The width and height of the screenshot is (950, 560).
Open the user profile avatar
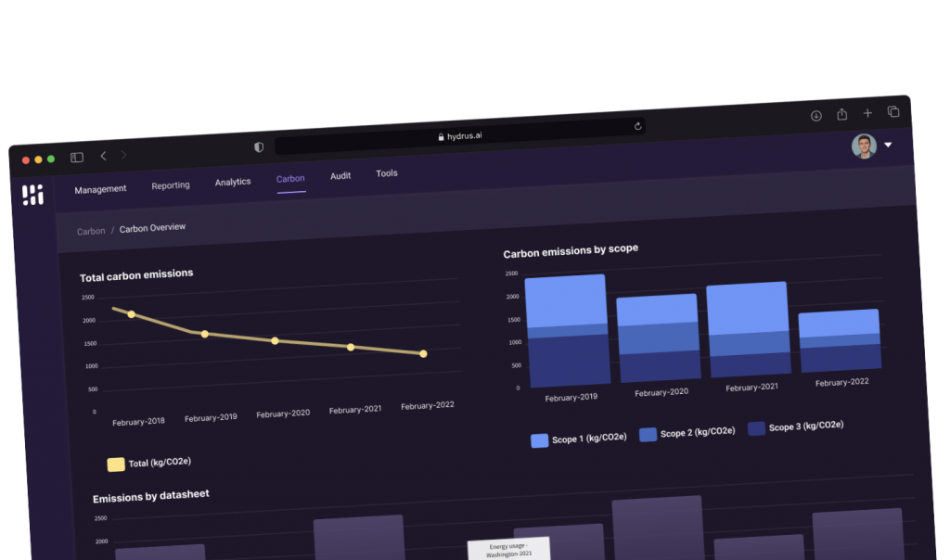[x=864, y=146]
